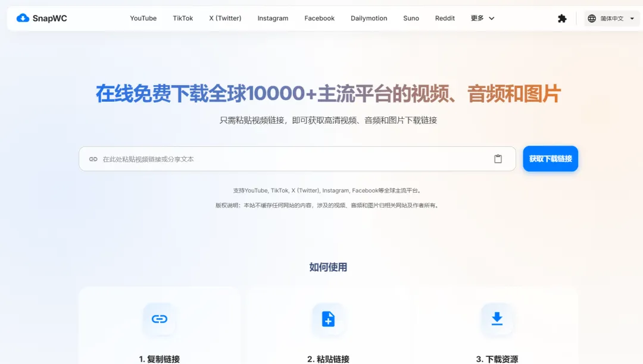Viewport: 643px width, 364px height.
Task: Open the browser extension puzzle icon
Action: [562, 18]
